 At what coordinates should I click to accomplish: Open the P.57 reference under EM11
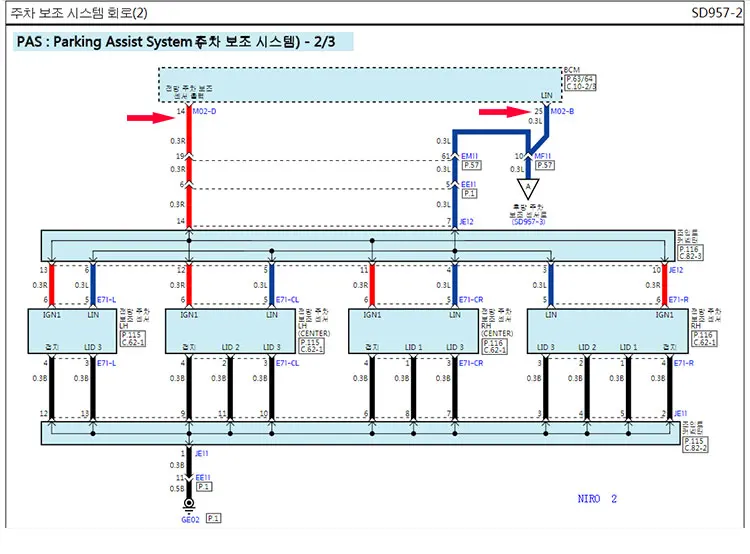click(472, 165)
